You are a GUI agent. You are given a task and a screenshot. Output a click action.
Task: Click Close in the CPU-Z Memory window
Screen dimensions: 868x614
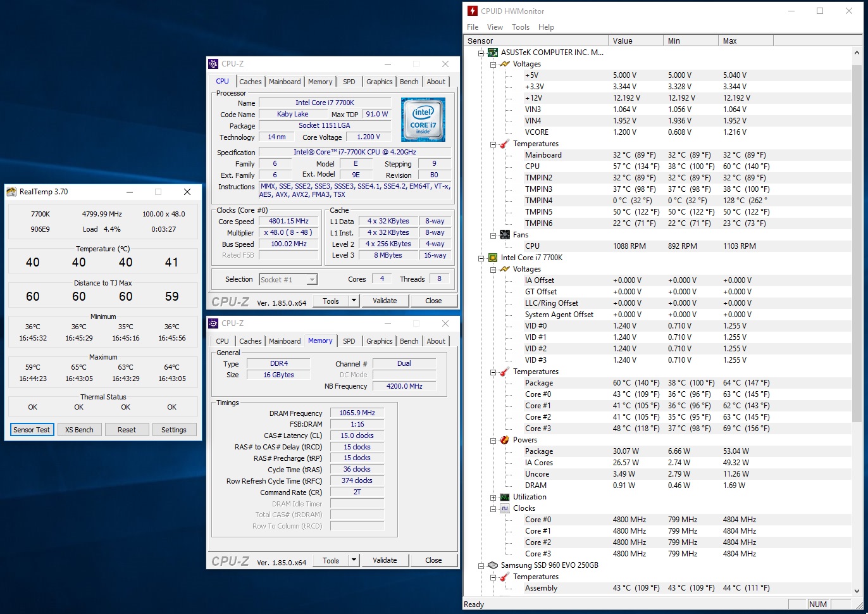(433, 560)
